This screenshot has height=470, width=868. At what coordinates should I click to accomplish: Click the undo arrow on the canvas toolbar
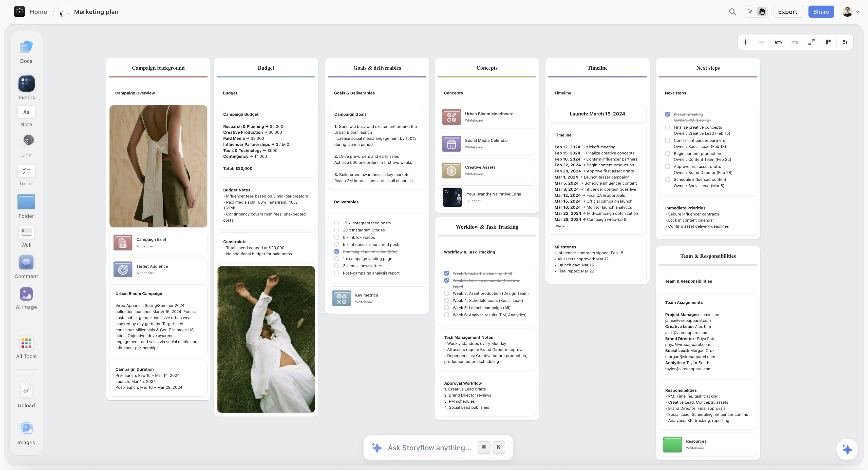pos(778,42)
